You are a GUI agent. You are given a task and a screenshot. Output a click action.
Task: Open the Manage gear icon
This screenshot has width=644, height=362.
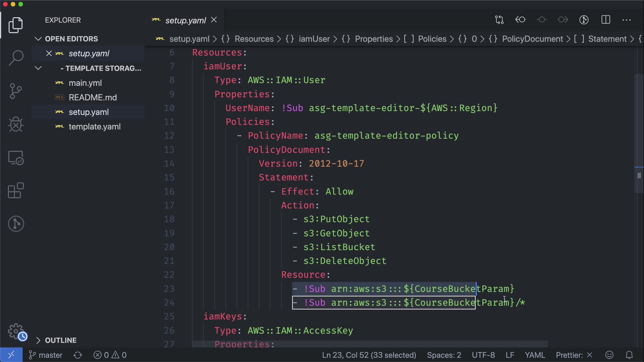(16, 331)
